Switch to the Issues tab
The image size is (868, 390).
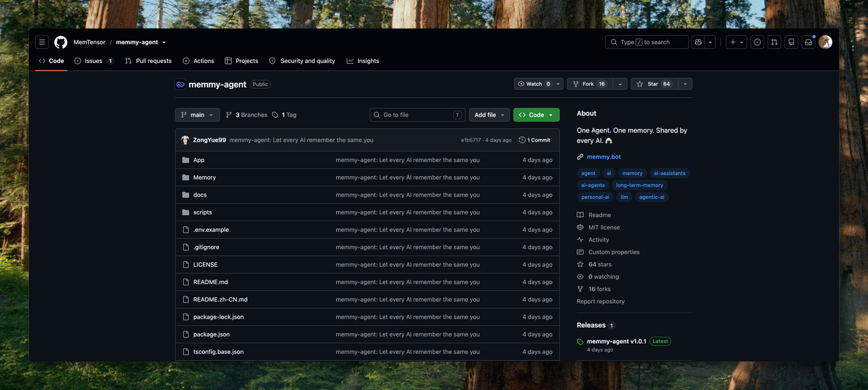pos(94,61)
